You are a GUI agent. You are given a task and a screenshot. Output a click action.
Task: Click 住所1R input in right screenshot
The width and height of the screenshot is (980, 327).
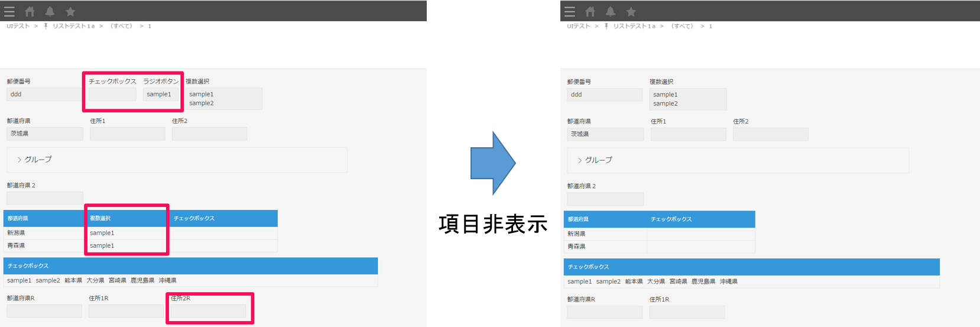pos(687,312)
